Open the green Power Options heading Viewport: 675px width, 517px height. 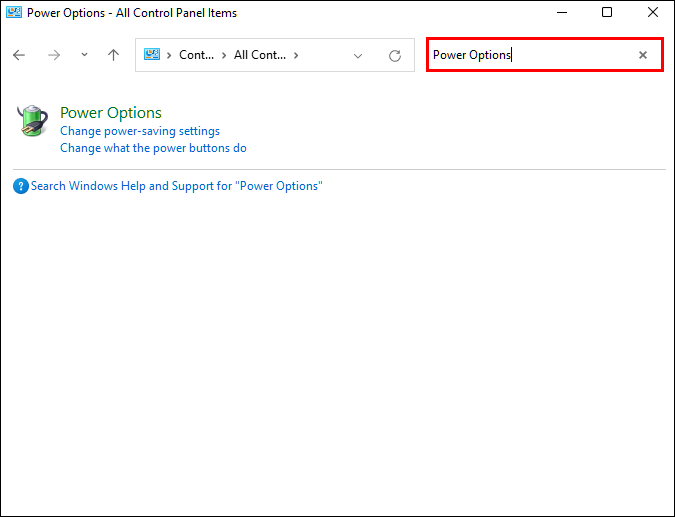[x=111, y=113]
